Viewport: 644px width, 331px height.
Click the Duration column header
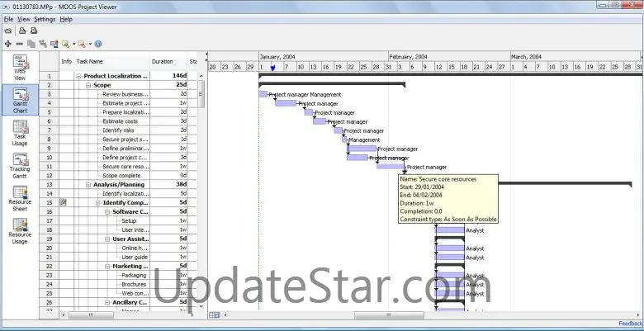click(168, 61)
